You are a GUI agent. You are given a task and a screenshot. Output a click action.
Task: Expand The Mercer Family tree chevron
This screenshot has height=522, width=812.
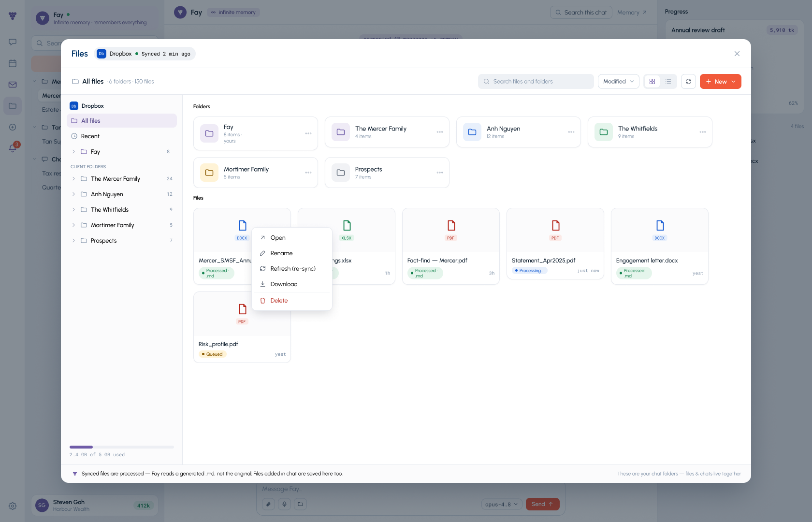[73, 179]
